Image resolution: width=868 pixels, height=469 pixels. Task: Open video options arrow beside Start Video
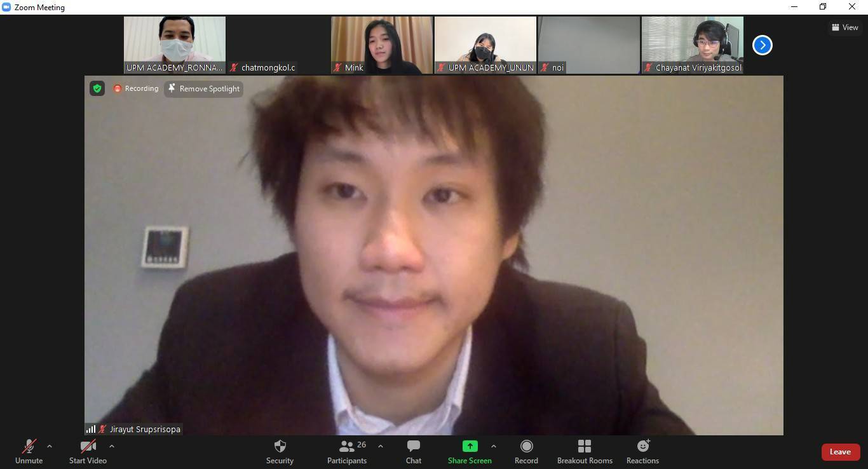112,446
